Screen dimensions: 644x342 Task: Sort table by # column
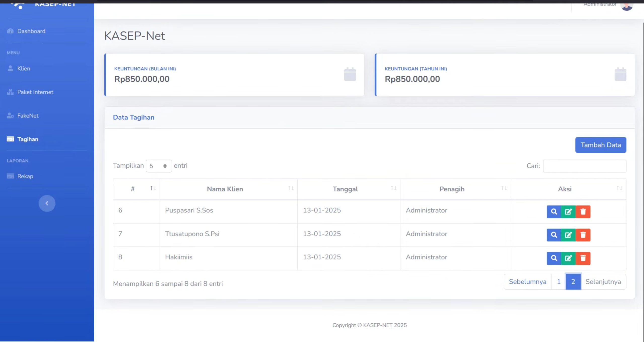pyautogui.click(x=136, y=189)
